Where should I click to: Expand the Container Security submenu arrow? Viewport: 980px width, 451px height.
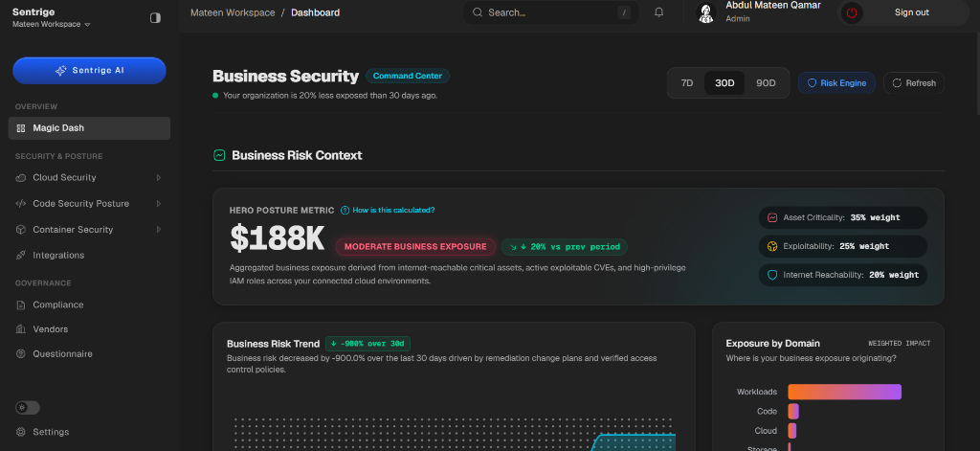tap(159, 230)
